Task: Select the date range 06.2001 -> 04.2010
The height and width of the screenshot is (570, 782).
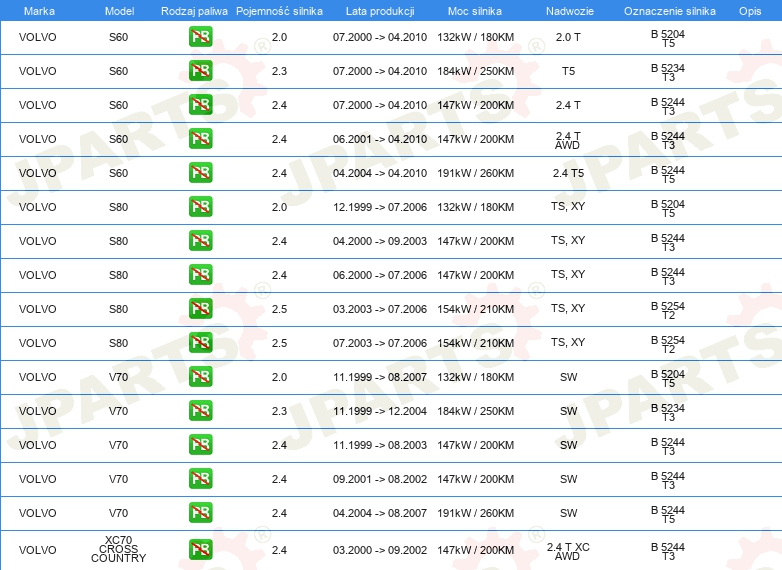Action: coord(380,139)
